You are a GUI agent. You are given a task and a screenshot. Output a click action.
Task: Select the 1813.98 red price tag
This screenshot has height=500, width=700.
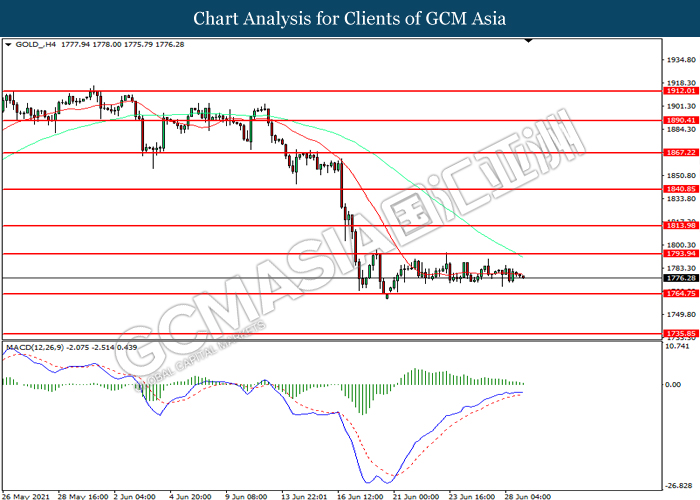pos(679,226)
